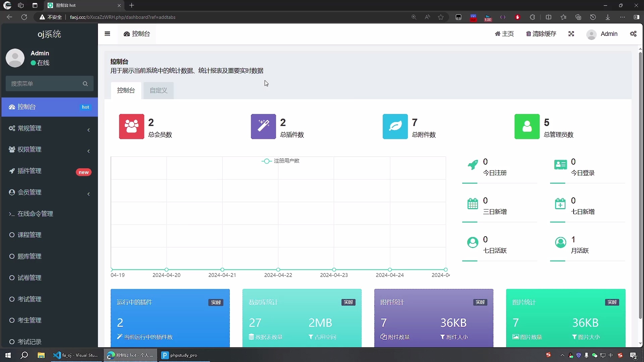Open the Windows Start menu
The image size is (644, 362).
click(8, 355)
